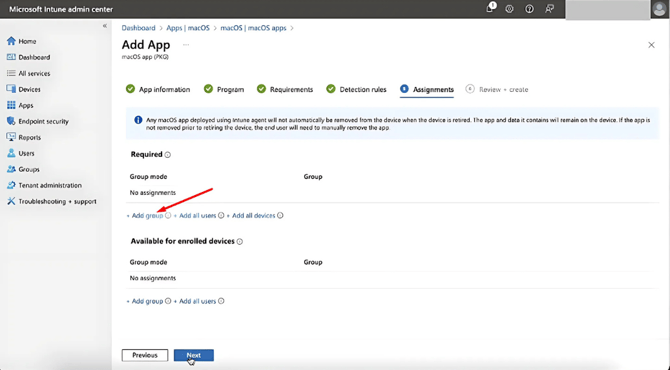The image size is (670, 370).
Task: Click the Previous button
Action: click(x=145, y=355)
